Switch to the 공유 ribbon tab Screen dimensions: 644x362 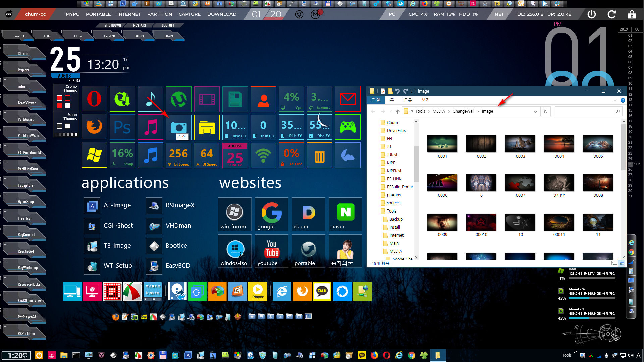point(408,100)
